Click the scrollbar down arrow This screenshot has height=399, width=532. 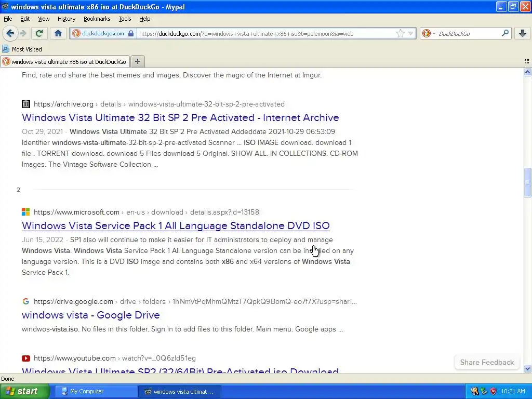coord(527,368)
